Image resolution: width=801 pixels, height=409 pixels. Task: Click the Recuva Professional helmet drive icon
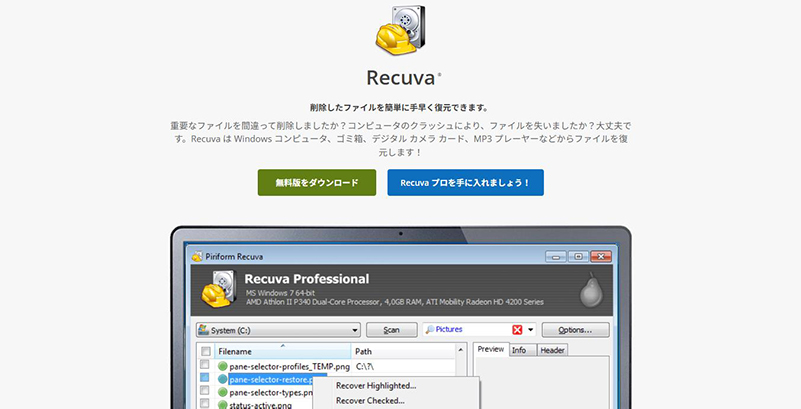[219, 290]
